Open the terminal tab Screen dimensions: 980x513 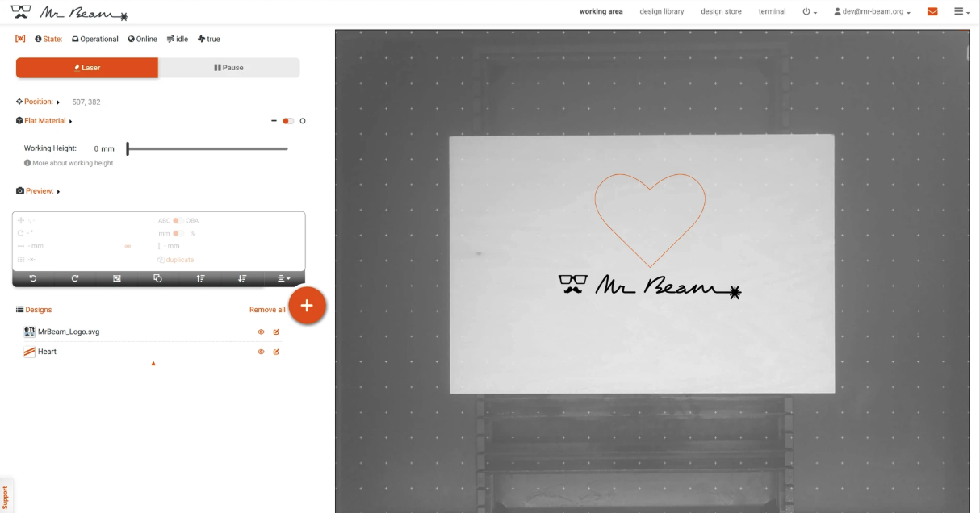click(x=772, y=11)
